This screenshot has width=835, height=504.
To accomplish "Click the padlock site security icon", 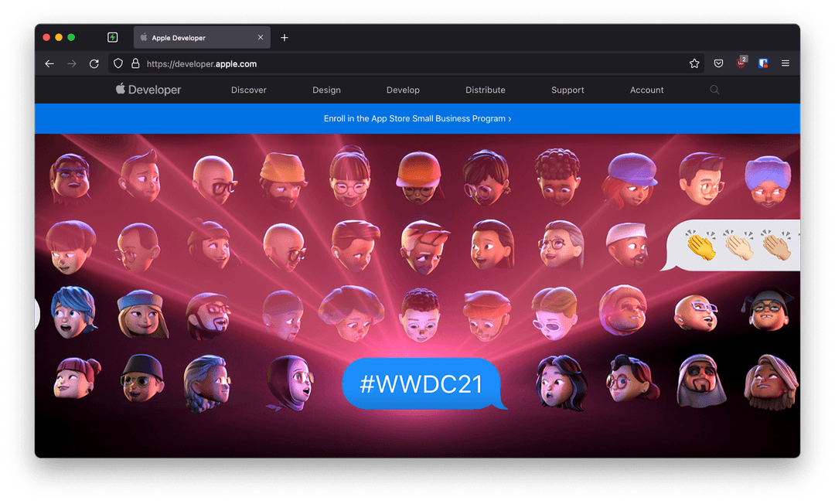I will pos(135,64).
